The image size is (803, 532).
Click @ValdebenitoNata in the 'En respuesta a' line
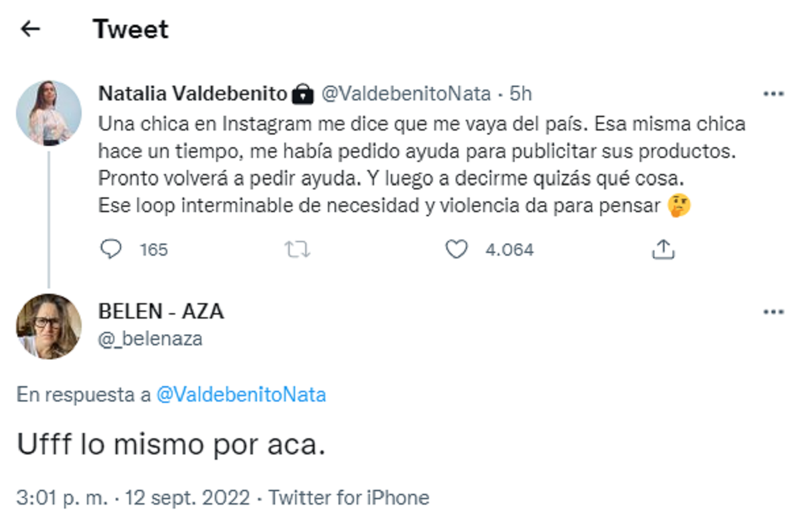tap(241, 395)
